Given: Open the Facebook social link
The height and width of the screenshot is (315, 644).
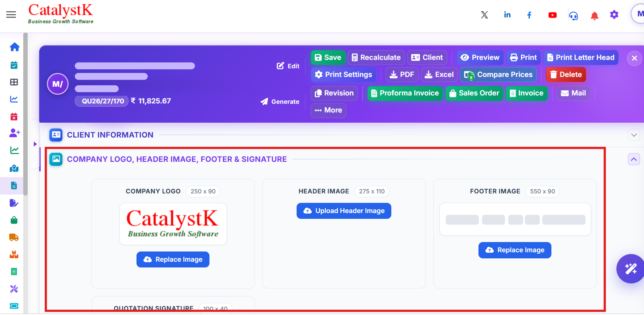Looking at the screenshot, I should [529, 15].
